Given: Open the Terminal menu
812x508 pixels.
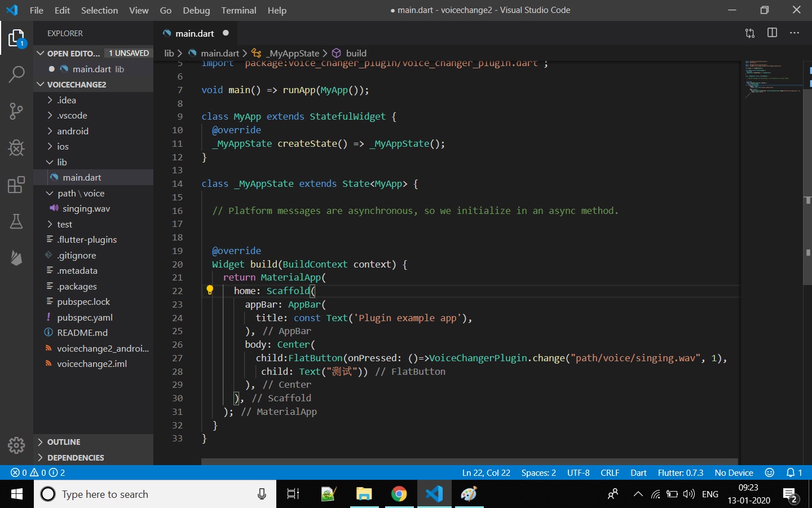Looking at the screenshot, I should [239, 10].
